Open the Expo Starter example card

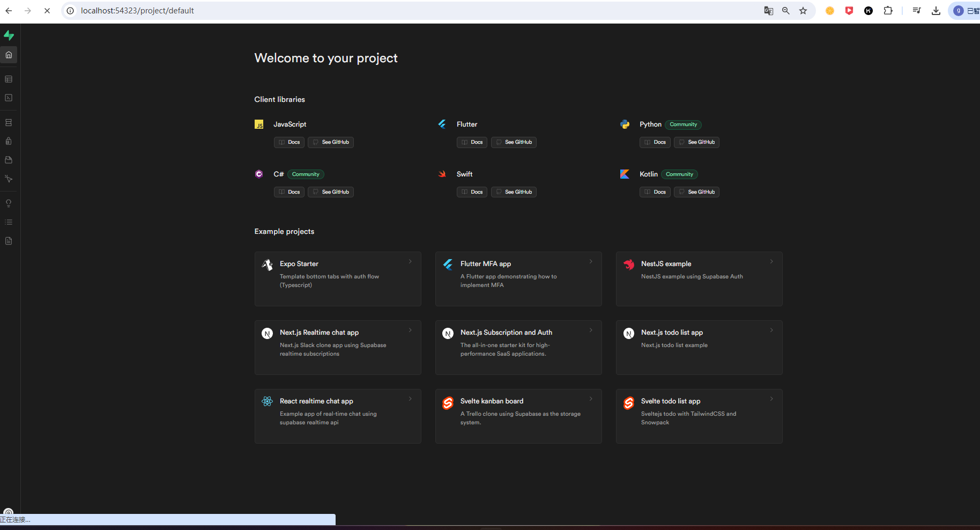338,279
